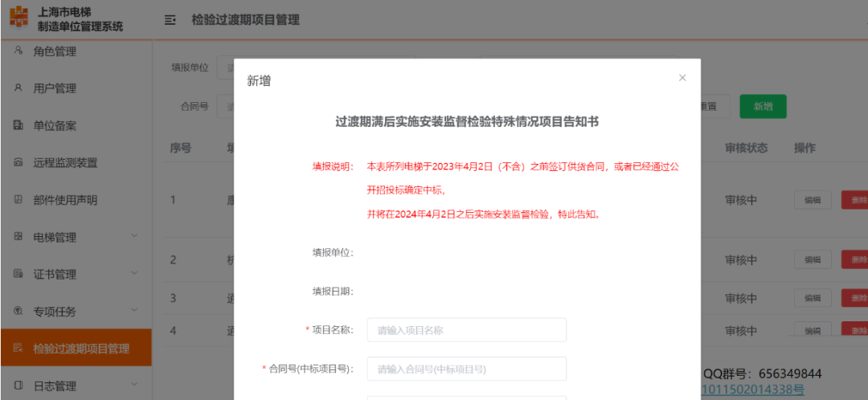The height and width of the screenshot is (400, 868).
Task: Click the QQ群号 656349844 text
Action: [762, 373]
